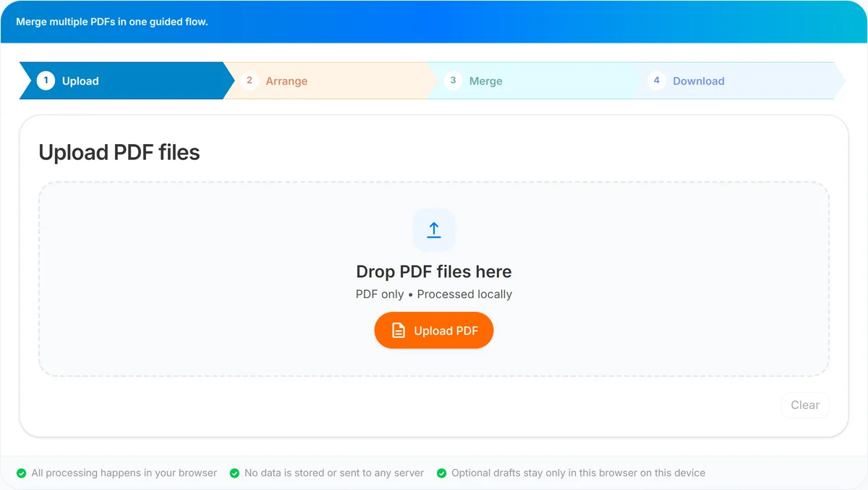This screenshot has height=490, width=868.
Task: Click the 'Drop PDF files here' heading
Action: click(x=434, y=272)
